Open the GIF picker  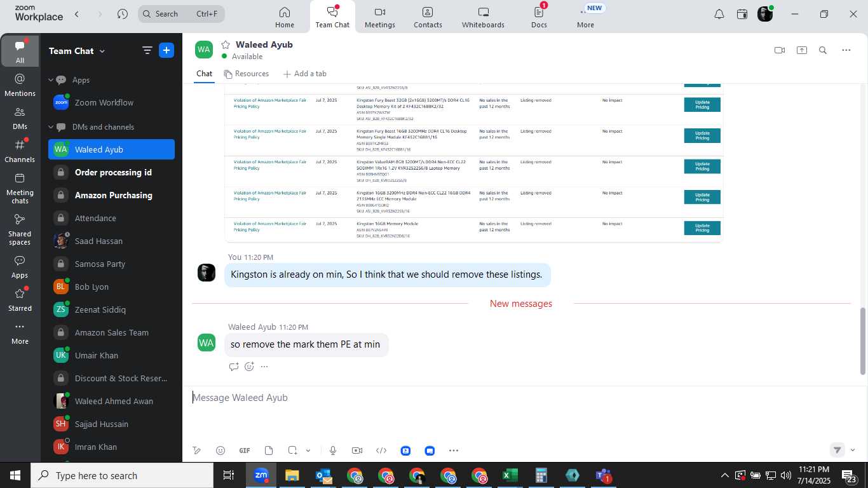pyautogui.click(x=245, y=451)
